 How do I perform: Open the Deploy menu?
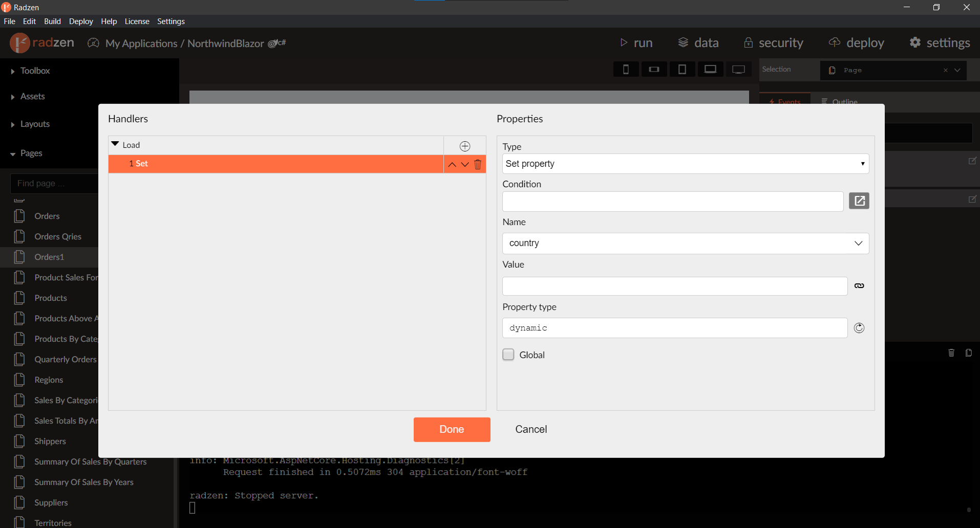coord(81,21)
